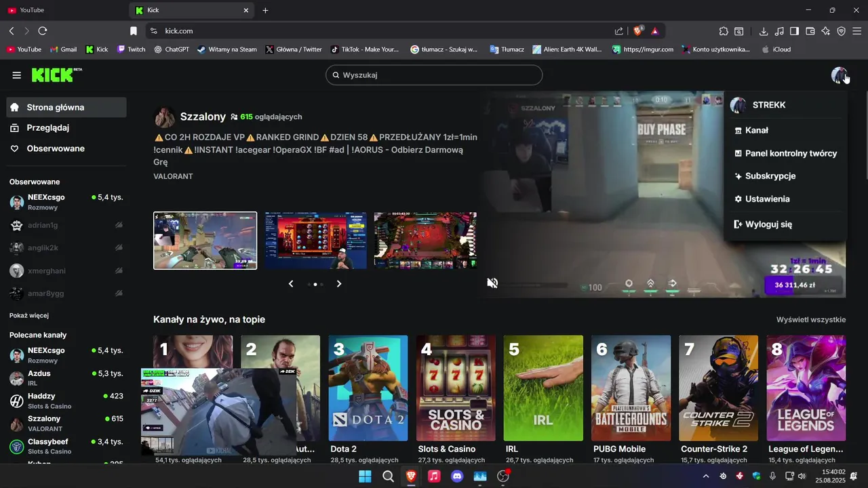Viewport: 868px width, 488px height.
Task: Click the kick.com address bar
Action: (380, 31)
